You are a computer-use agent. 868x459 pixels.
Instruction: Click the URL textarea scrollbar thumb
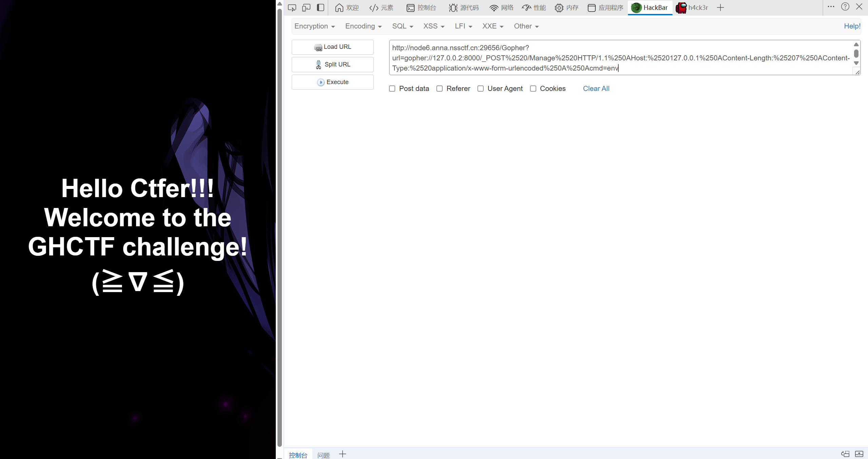pos(856,54)
